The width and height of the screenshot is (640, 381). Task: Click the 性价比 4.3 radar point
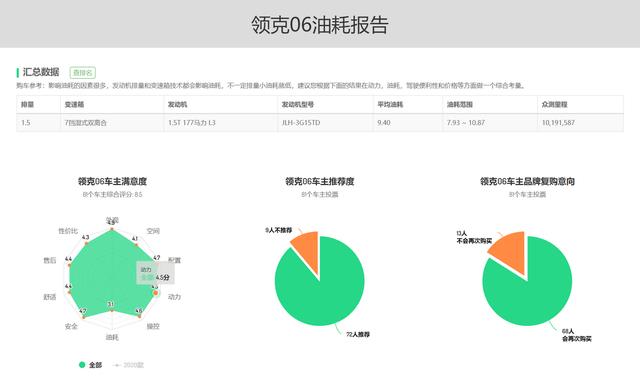(x=86, y=243)
